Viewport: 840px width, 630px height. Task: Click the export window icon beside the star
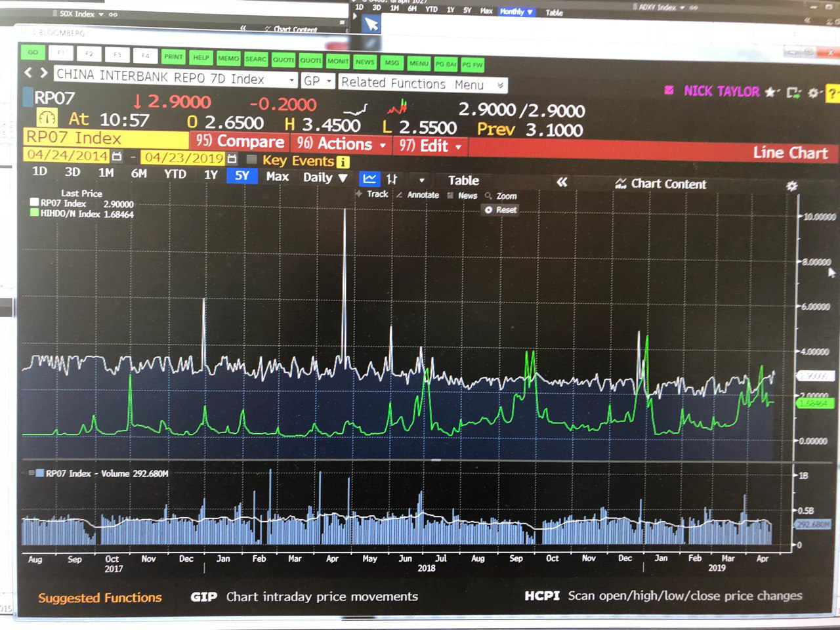(x=793, y=93)
